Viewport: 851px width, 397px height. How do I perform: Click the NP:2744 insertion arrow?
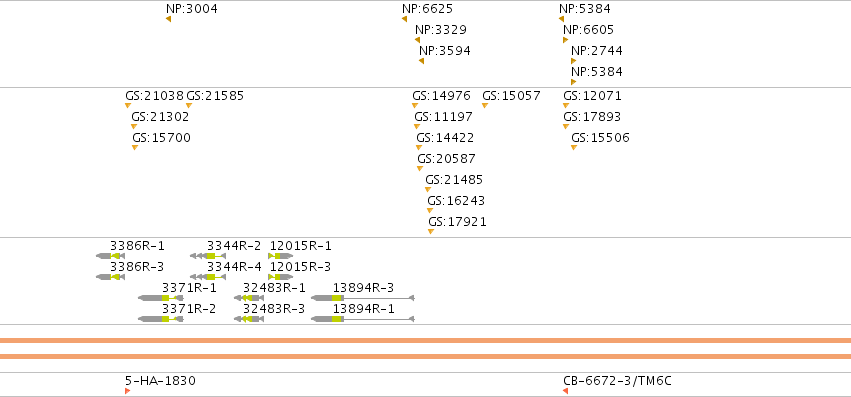point(573,61)
